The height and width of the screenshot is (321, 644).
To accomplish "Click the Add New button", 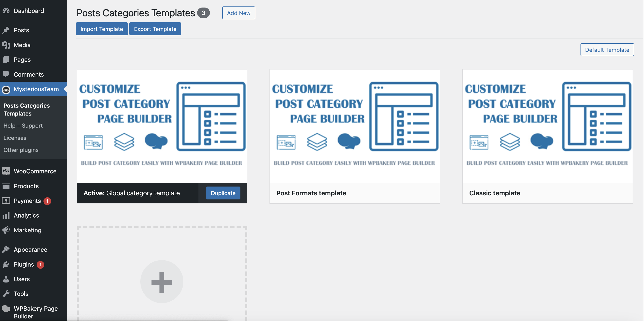I will click(238, 13).
